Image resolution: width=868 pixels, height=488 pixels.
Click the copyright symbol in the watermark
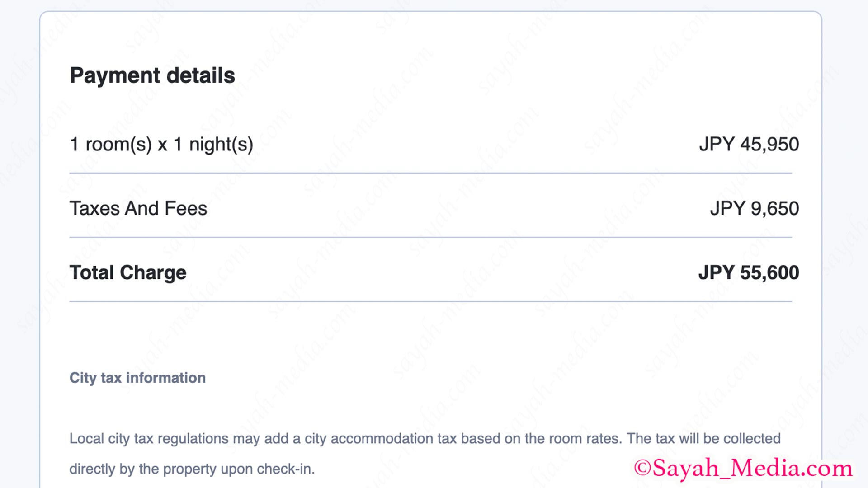642,468
